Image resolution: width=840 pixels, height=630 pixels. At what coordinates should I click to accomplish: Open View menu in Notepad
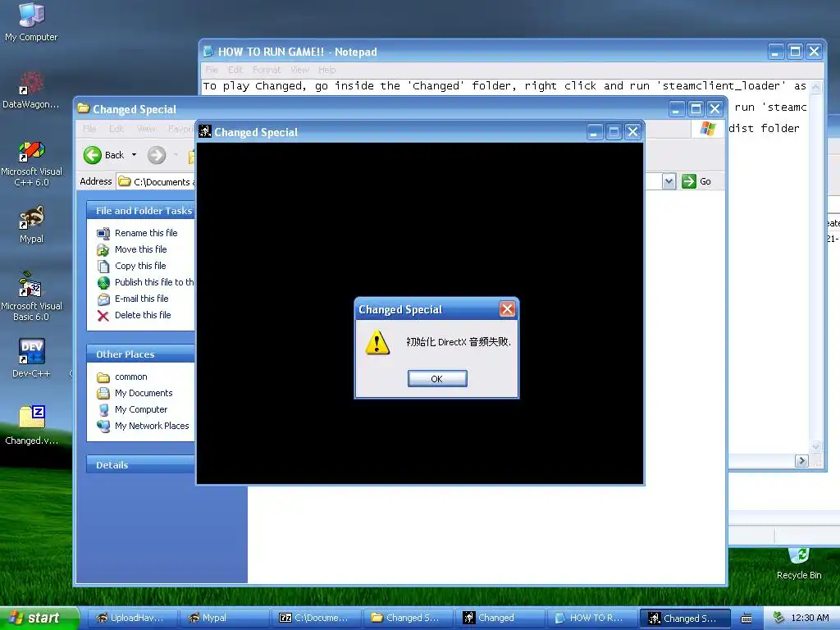click(300, 70)
